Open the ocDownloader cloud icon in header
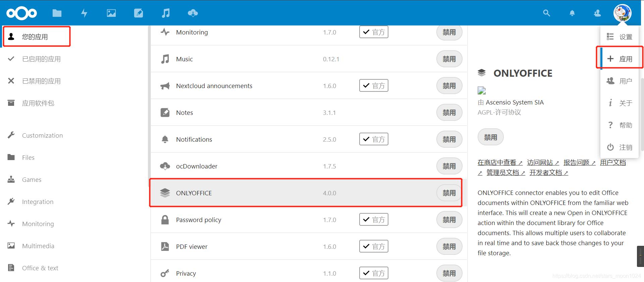This screenshot has width=644, height=282. (x=193, y=13)
